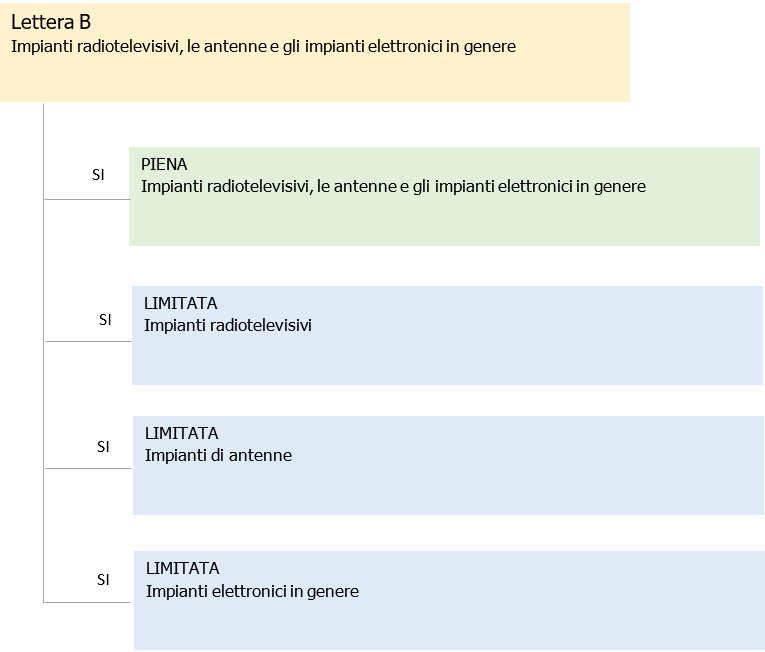Image resolution: width=765 pixels, height=652 pixels.
Task: Select the blue box text "Impianti elettronici in genere"
Action: tap(252, 591)
